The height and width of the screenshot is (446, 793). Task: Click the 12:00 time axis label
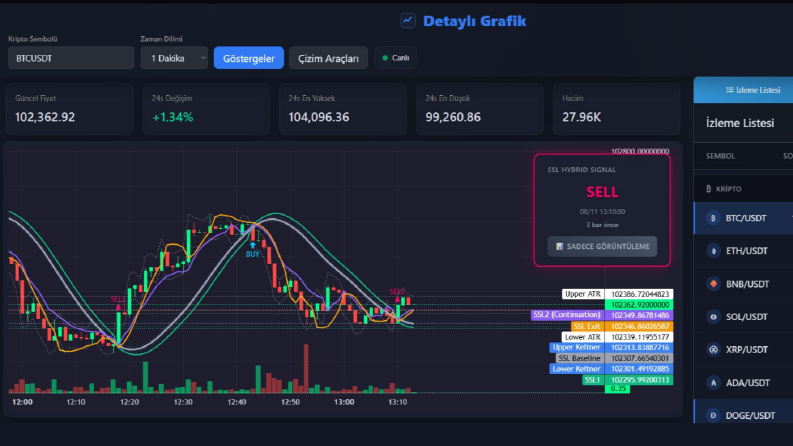(22, 402)
